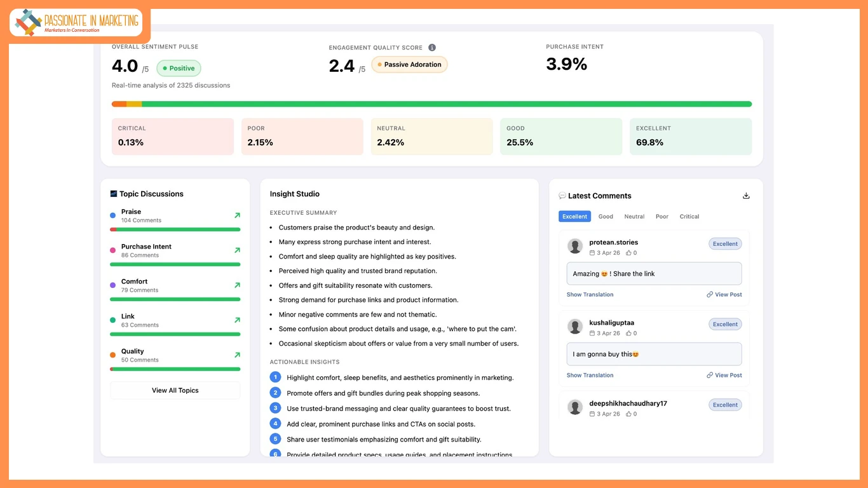Switch to the Good comments tab

[606, 217]
